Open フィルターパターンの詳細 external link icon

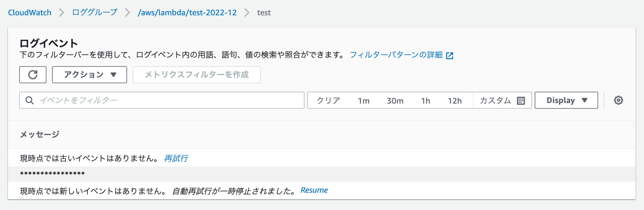click(450, 55)
